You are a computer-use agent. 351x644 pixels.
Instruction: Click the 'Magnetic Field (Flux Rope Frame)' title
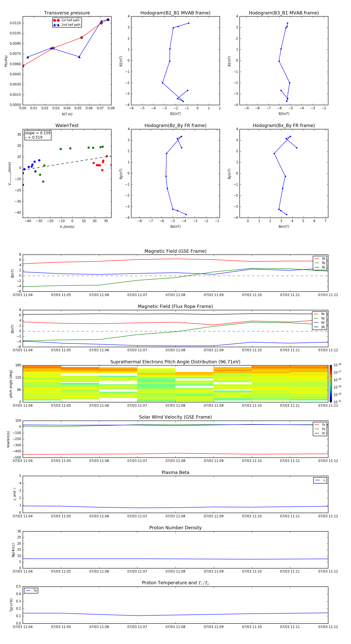[175, 307]
